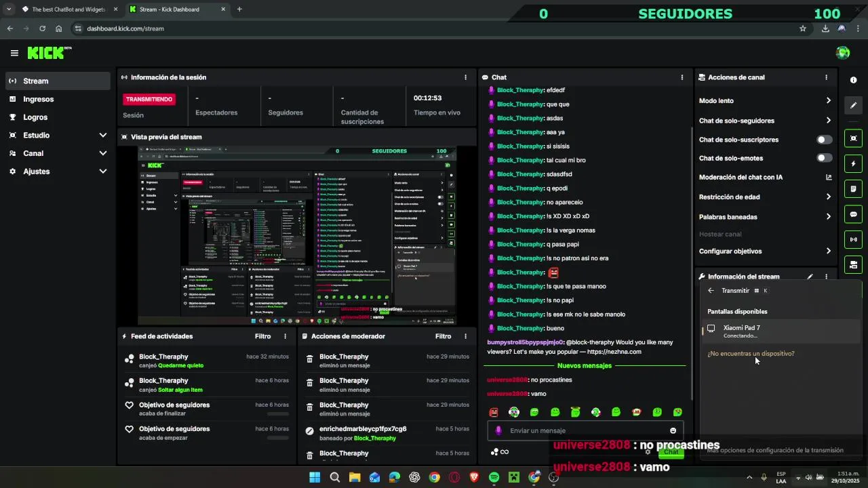Open Spotify from the taskbar
868x488 pixels.
[494, 477]
